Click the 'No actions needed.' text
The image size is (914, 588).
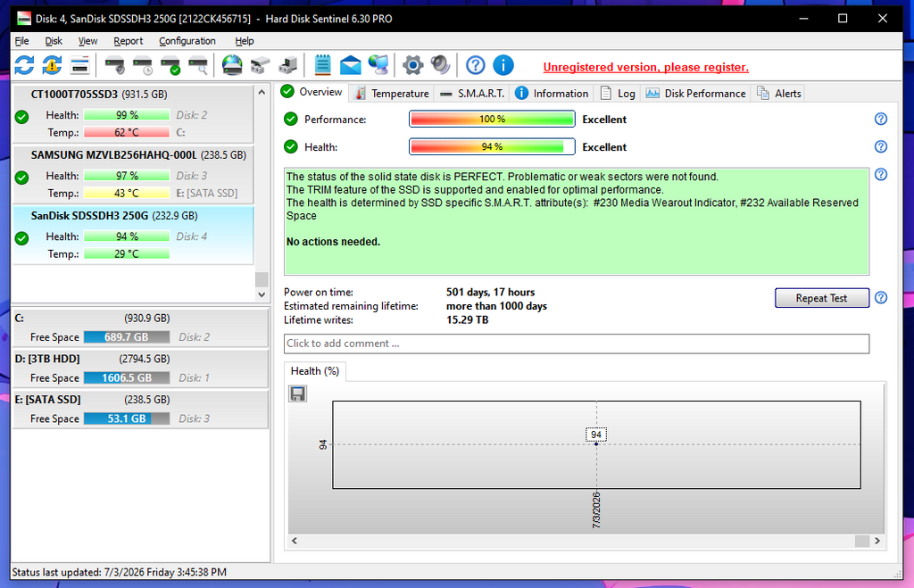coord(333,242)
